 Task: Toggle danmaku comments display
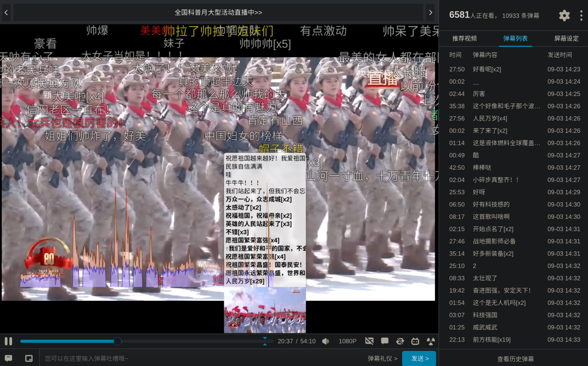point(384,341)
